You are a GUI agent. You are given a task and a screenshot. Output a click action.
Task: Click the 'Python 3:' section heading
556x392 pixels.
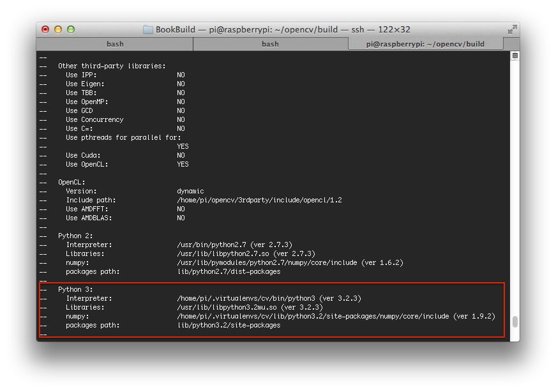click(75, 289)
